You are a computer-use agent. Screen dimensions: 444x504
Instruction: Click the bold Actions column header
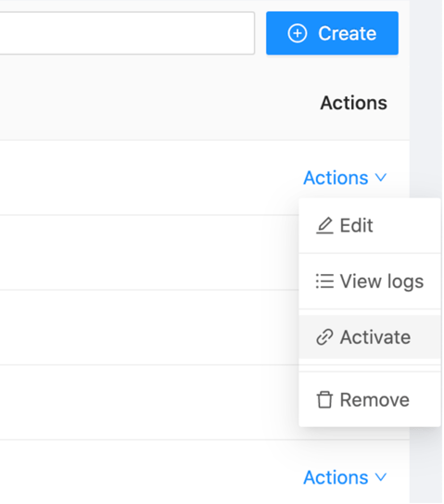point(354,103)
